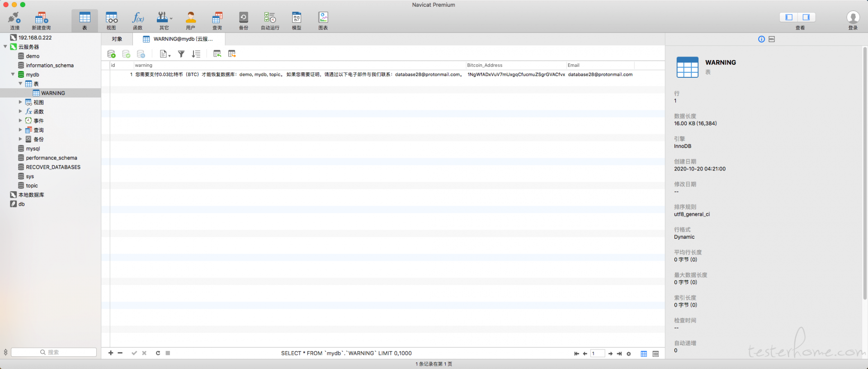Image resolution: width=868 pixels, height=369 pixels.
Task: Collapse the mydb database node
Action: pos(13,74)
